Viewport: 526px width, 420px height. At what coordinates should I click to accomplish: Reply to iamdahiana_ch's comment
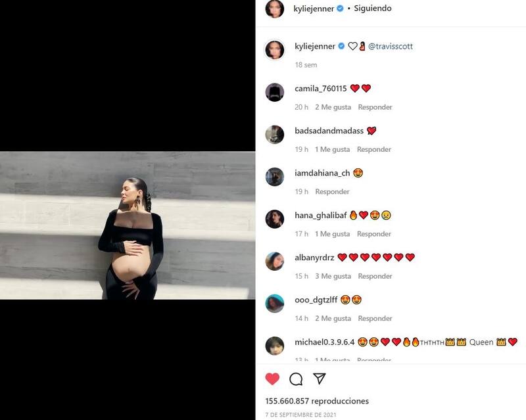(332, 192)
